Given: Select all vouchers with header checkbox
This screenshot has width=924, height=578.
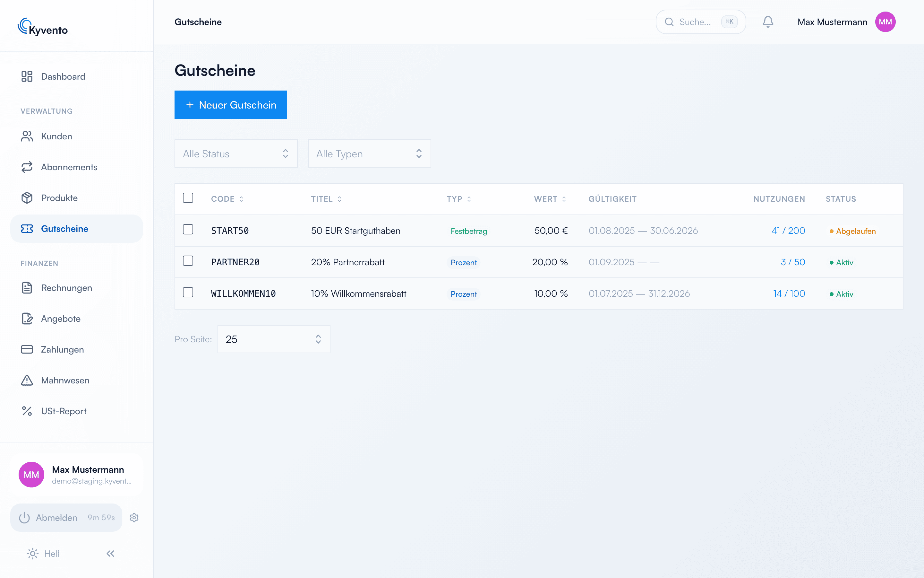Looking at the screenshot, I should point(188,198).
